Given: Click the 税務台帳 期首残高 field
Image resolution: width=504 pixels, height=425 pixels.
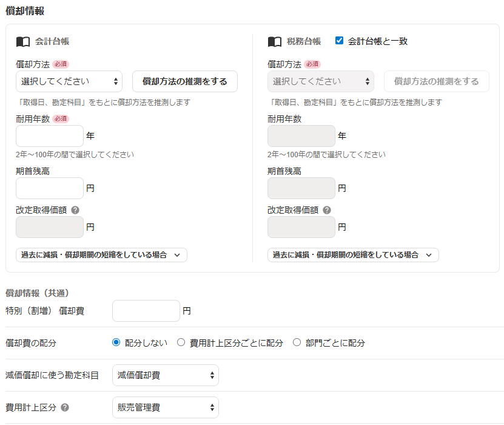Looking at the screenshot, I should pos(301,188).
